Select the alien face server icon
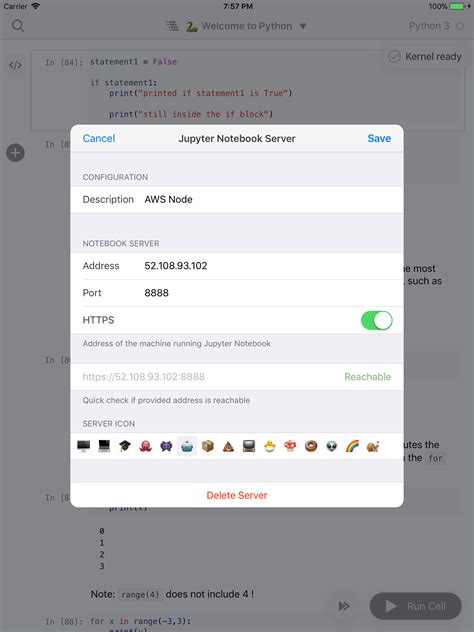The width and height of the screenshot is (474, 632). (x=332, y=446)
